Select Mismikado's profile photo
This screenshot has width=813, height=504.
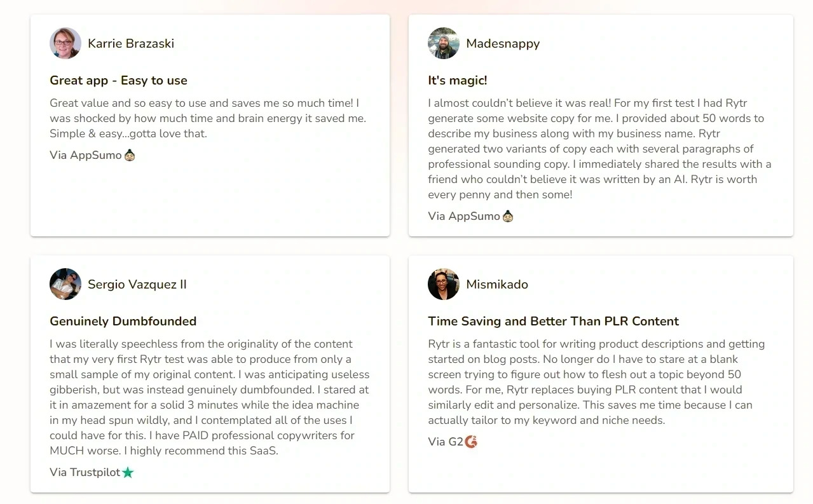tap(444, 284)
